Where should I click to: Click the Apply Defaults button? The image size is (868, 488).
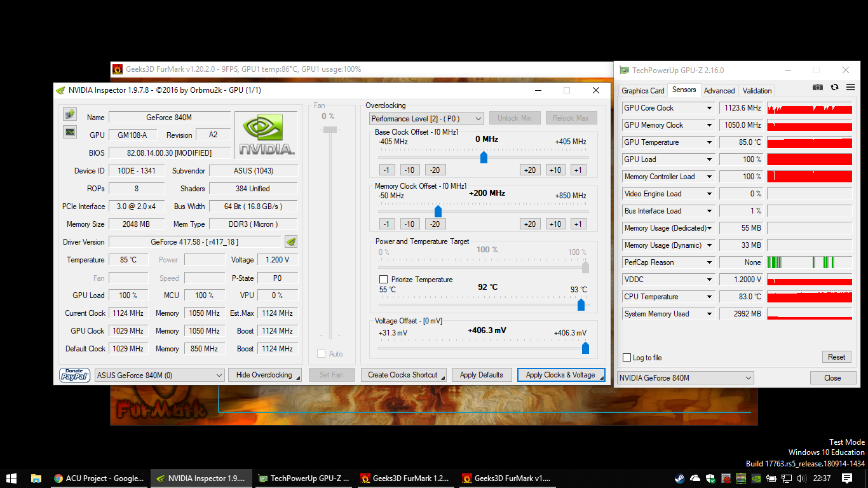[482, 375]
